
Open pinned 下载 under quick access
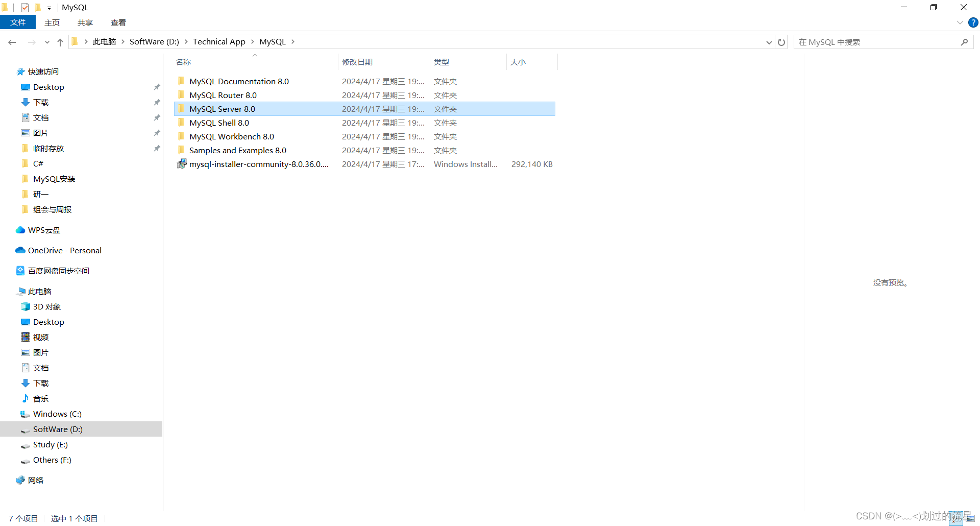41,102
